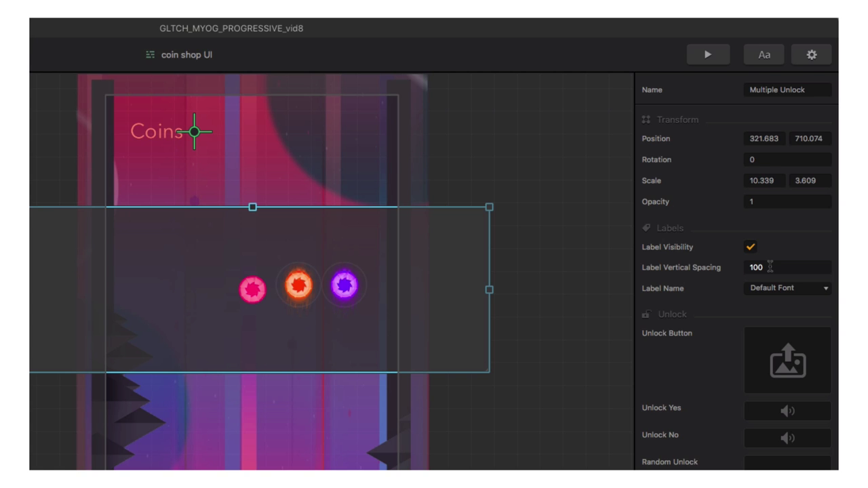This screenshot has width=868, height=488.
Task: Open the Label Name Default Font dropdown
Action: click(787, 288)
